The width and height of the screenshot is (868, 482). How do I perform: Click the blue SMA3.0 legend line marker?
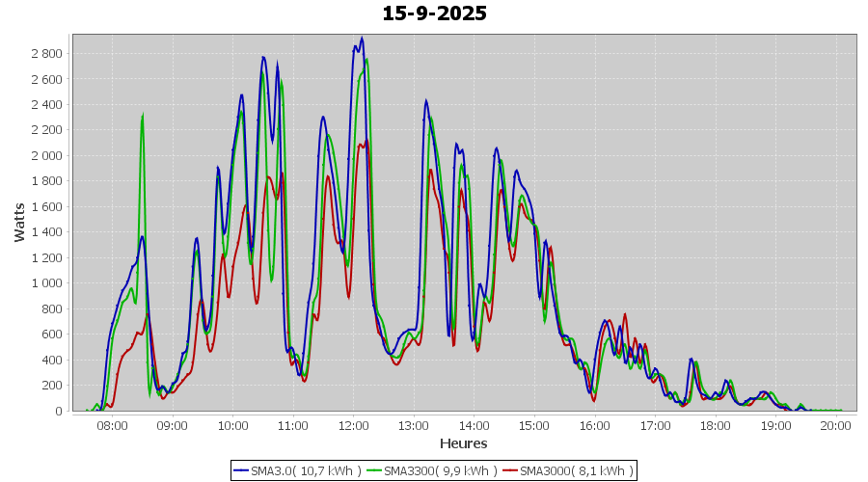[x=241, y=471]
